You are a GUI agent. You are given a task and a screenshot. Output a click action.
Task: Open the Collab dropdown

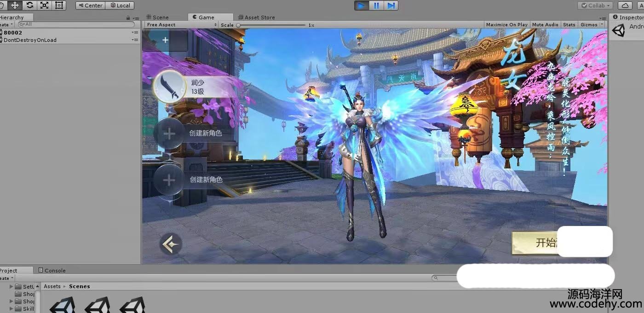click(x=595, y=6)
